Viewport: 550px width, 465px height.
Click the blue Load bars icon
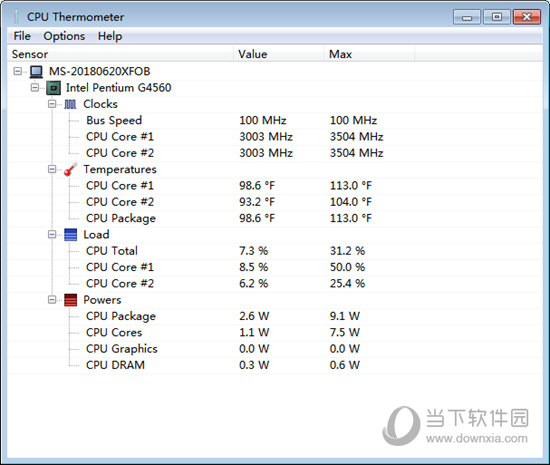(x=71, y=235)
